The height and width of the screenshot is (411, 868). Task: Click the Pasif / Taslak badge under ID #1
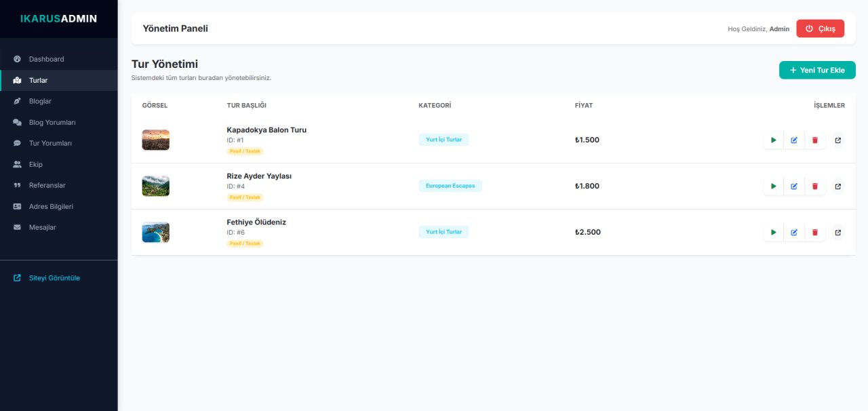(x=245, y=151)
